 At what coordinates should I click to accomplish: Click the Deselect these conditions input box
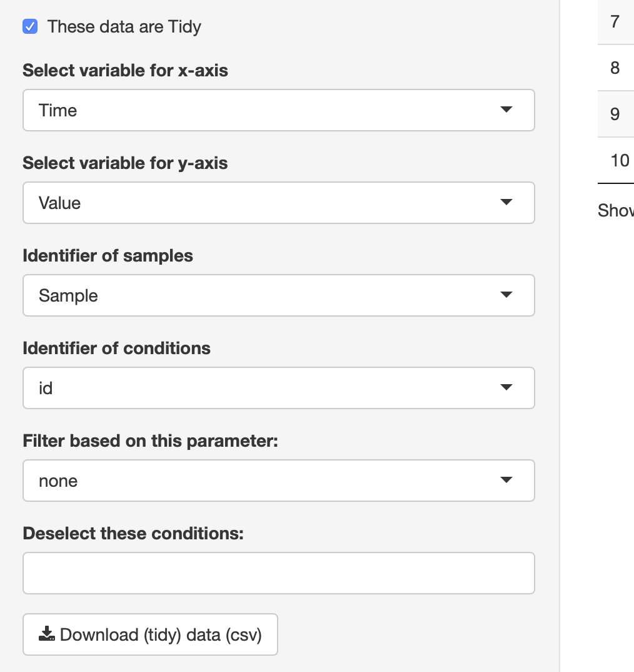point(279,573)
